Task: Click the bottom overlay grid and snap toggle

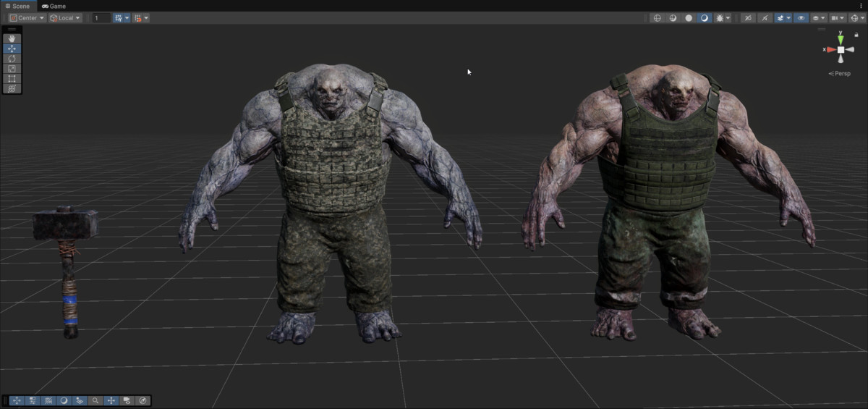Action: coord(48,400)
